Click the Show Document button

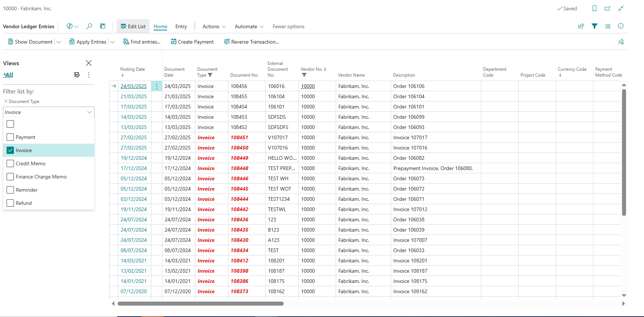tap(30, 42)
